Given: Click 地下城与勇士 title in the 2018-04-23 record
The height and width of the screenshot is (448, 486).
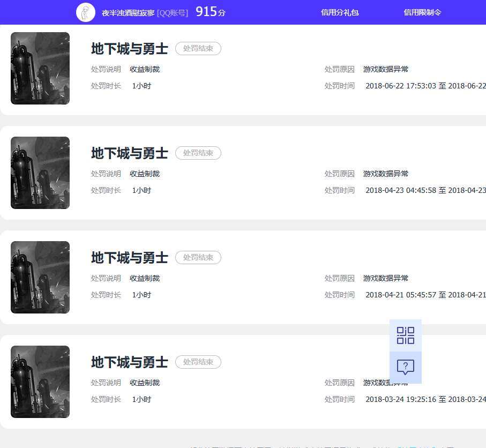Looking at the screenshot, I should tap(129, 153).
